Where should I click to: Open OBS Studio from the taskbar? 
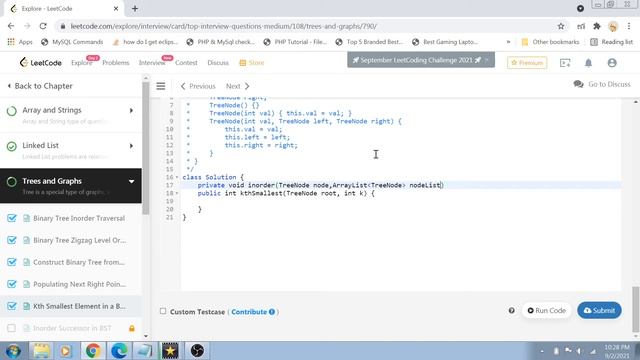pyautogui.click(x=197, y=351)
